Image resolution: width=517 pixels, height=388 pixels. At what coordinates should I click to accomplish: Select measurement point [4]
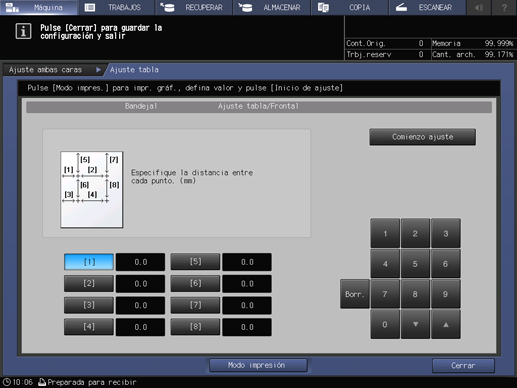[x=89, y=327]
